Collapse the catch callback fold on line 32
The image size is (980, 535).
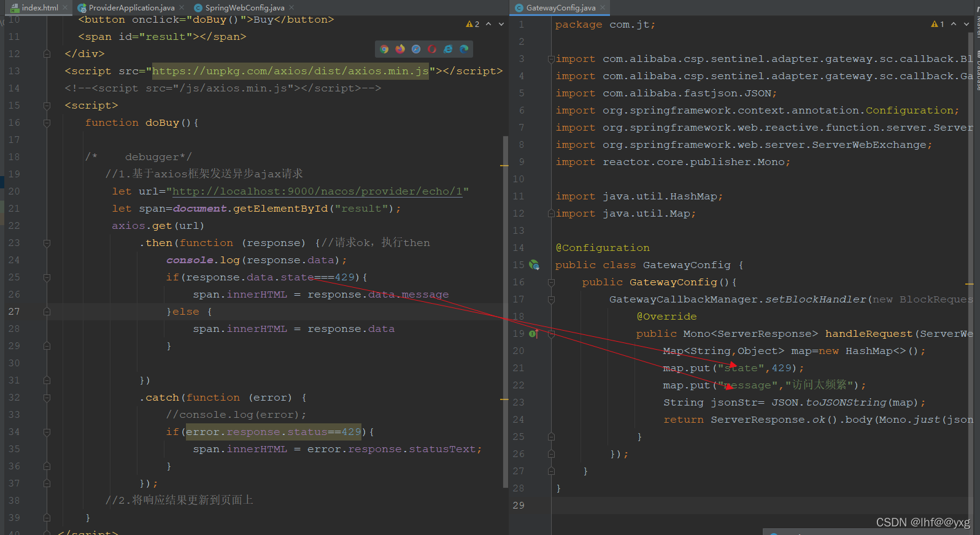coord(47,398)
